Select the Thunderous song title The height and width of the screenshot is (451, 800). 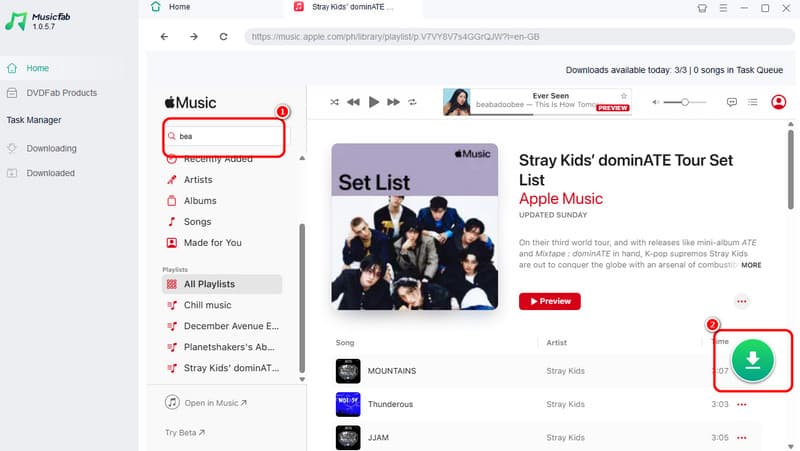[390, 404]
